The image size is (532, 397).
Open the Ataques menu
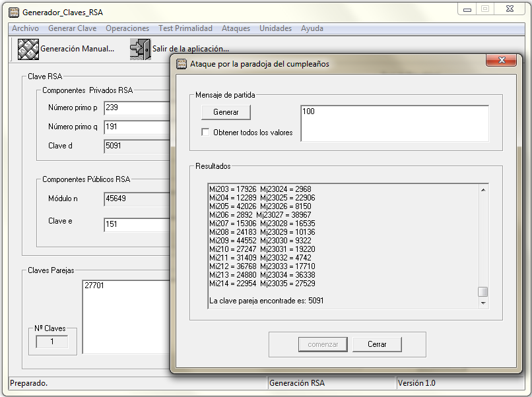tap(236, 28)
